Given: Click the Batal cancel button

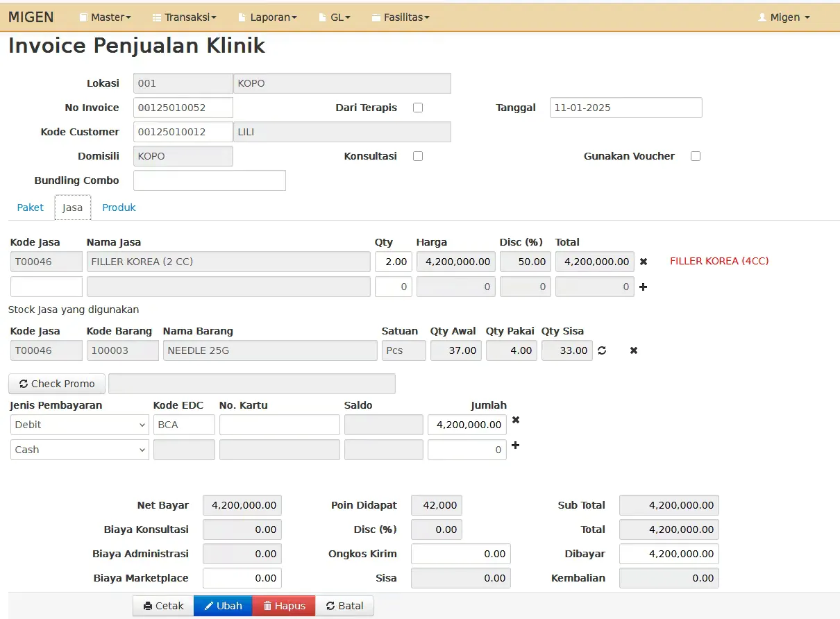Looking at the screenshot, I should (345, 606).
